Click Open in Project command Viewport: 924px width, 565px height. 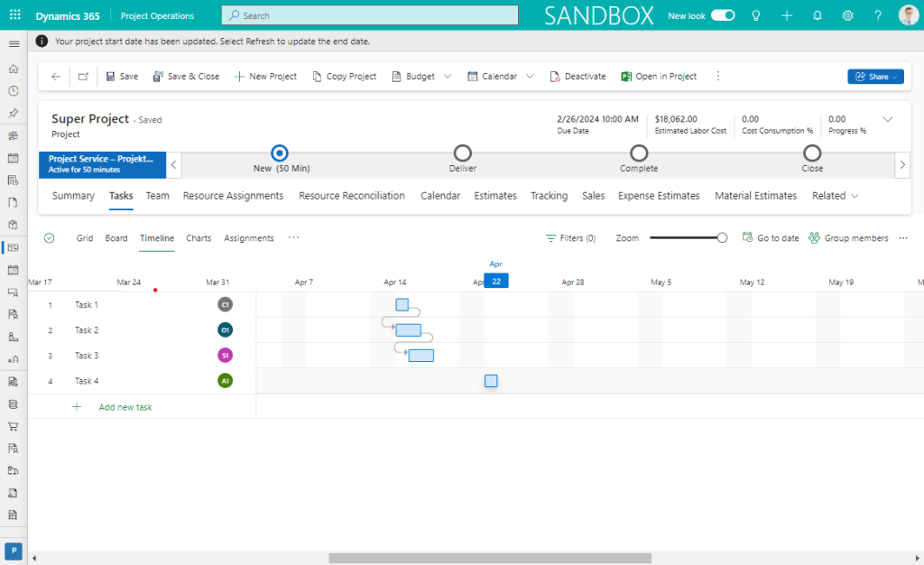pos(658,77)
